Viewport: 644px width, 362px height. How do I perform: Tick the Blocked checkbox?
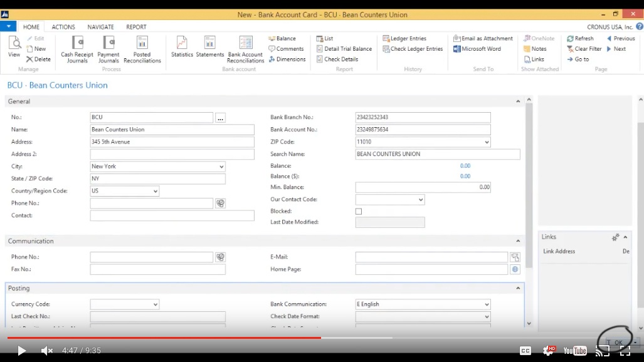[x=359, y=211]
